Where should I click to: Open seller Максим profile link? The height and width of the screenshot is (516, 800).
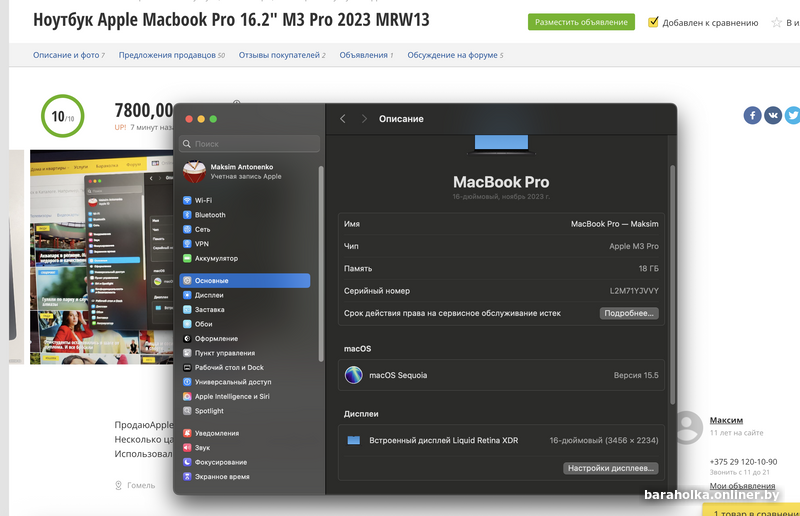tap(726, 420)
